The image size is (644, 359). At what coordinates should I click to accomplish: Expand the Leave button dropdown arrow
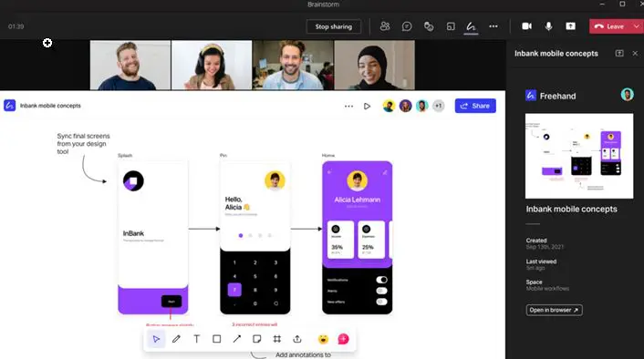tap(637, 26)
